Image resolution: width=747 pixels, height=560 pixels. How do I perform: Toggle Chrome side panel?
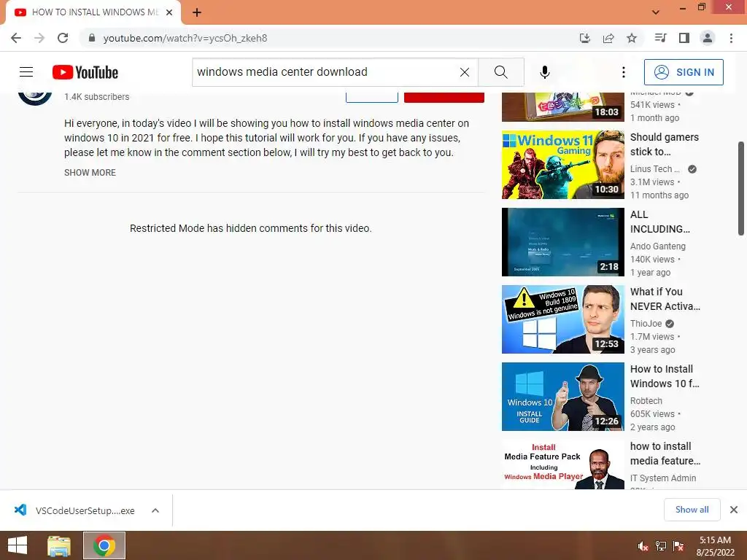684,38
